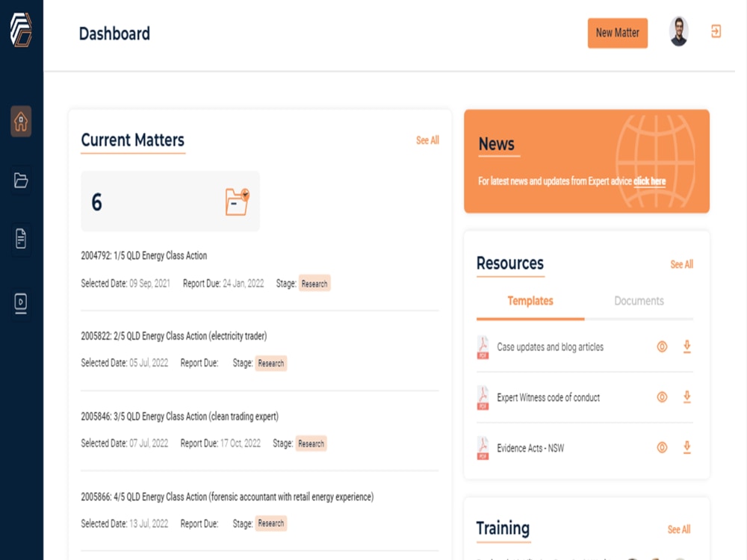Open the folder matters sidebar icon
The height and width of the screenshot is (560, 747).
click(21, 181)
